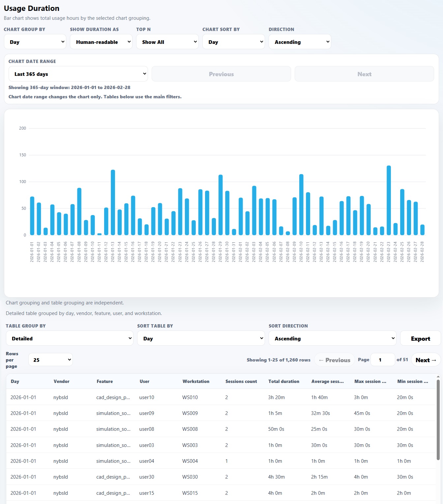Image resolution: width=443 pixels, height=504 pixels.
Task: Click the Export button
Action: point(420,338)
